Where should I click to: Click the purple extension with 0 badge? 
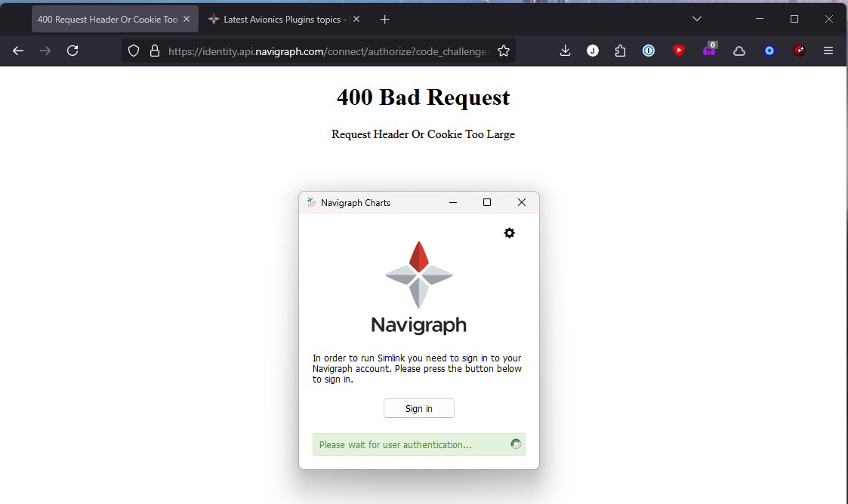click(709, 50)
